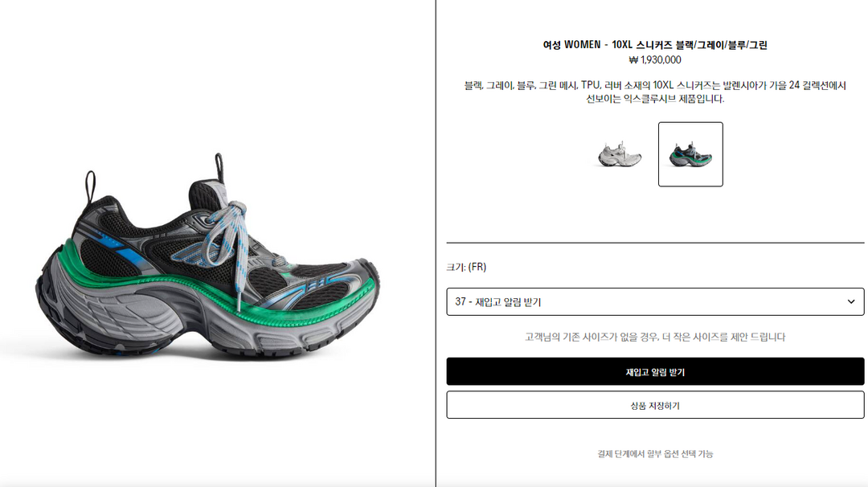Click the installment options text at bottom
The height and width of the screenshot is (487, 868).
point(655,454)
